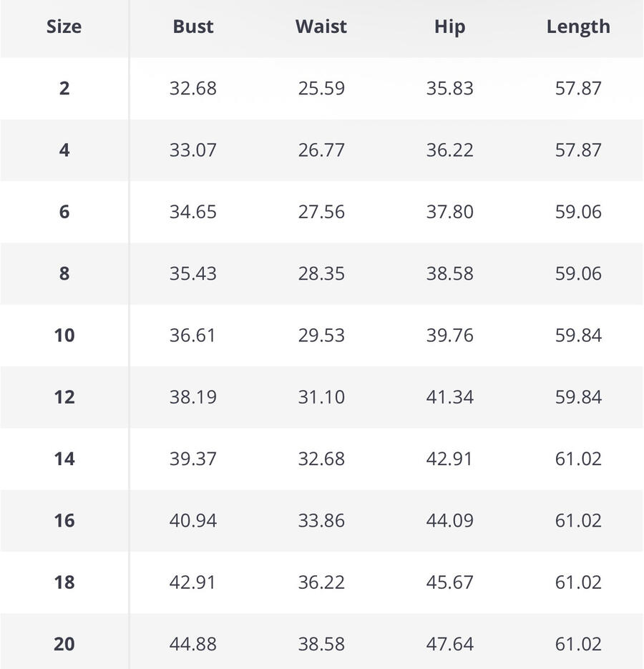Select the size 4 row label
Screen dimensions: 644x669
coord(64,150)
